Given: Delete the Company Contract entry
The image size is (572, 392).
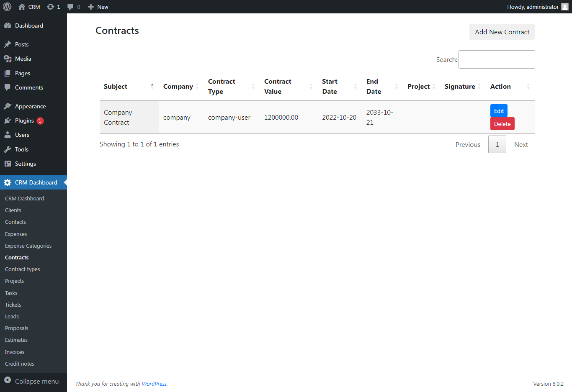Looking at the screenshot, I should click(x=502, y=124).
